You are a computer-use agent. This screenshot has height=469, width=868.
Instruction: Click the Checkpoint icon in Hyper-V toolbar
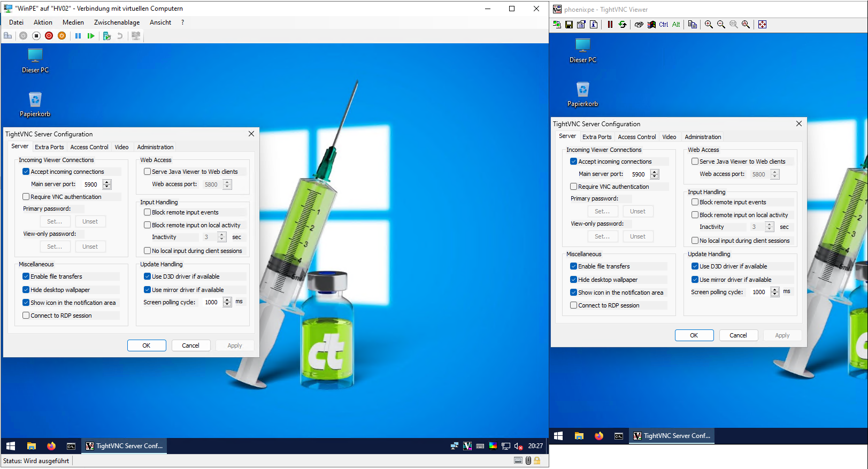pyautogui.click(x=106, y=36)
